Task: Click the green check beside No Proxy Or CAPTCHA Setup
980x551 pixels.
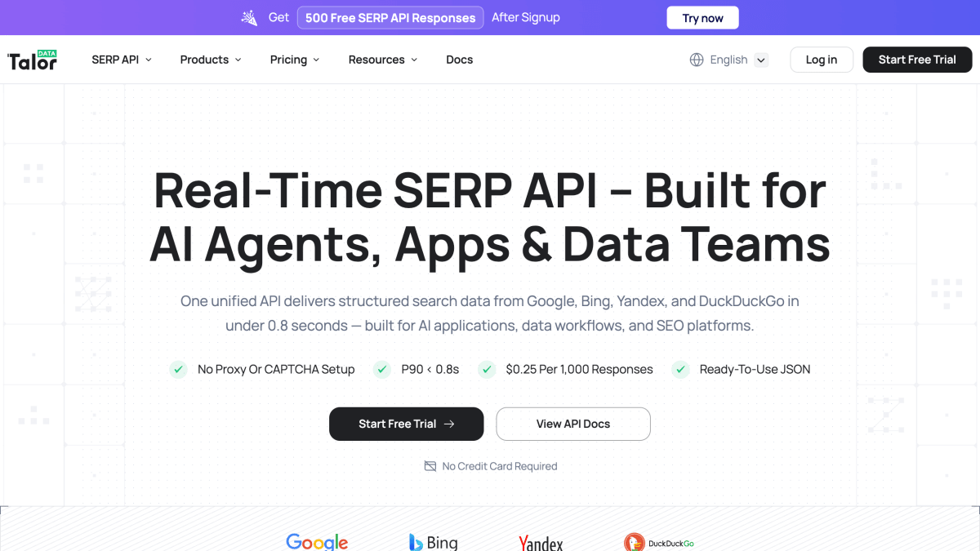Action: (178, 370)
